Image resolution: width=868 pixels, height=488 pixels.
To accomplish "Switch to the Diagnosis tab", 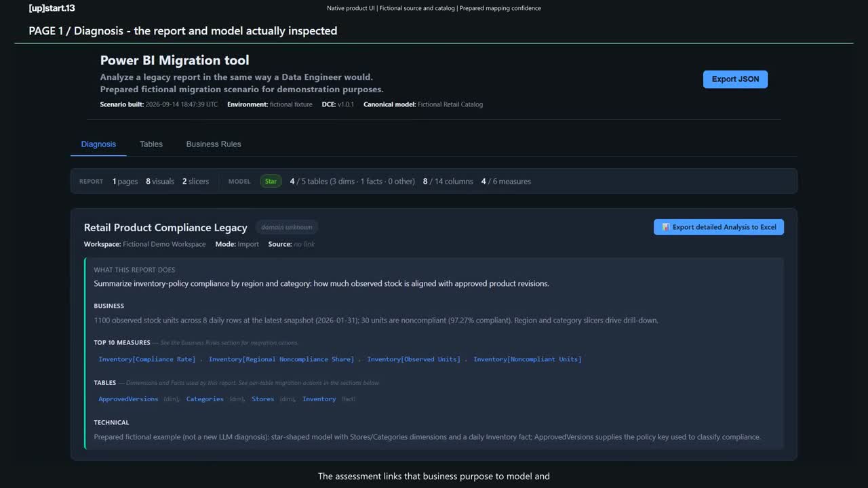I will (98, 144).
